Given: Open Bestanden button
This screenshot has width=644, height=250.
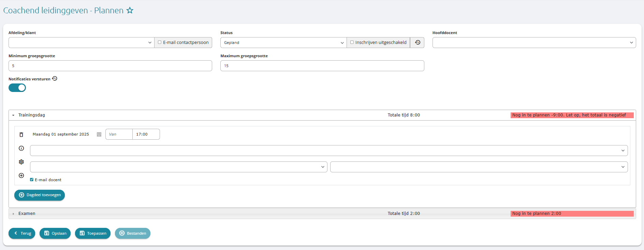Looking at the screenshot, I should [x=133, y=233].
